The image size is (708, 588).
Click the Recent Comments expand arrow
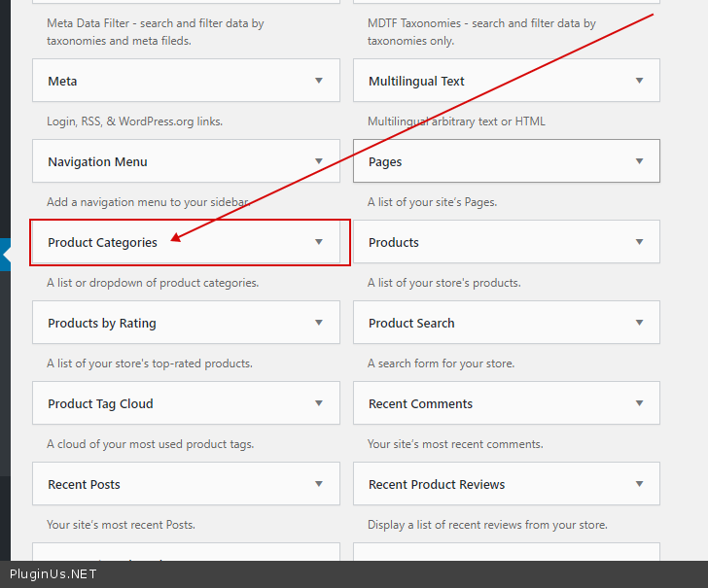pos(639,403)
